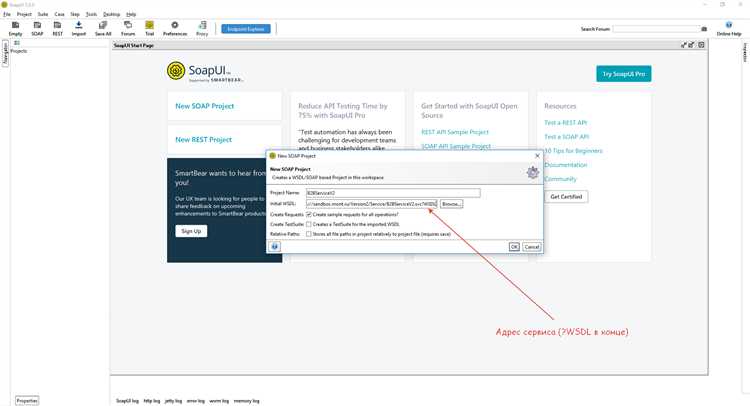The image size is (750, 406).
Task: Open the SOAP API Sample Project link
Action: point(456,146)
